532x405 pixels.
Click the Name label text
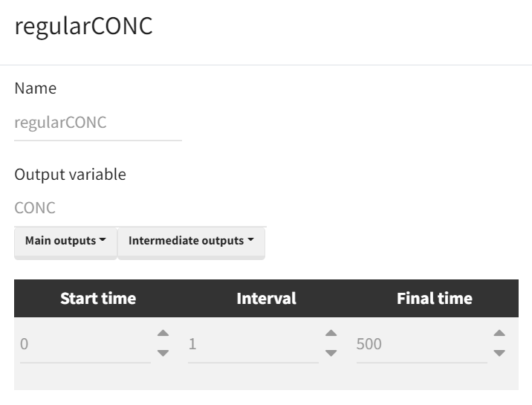pos(35,88)
